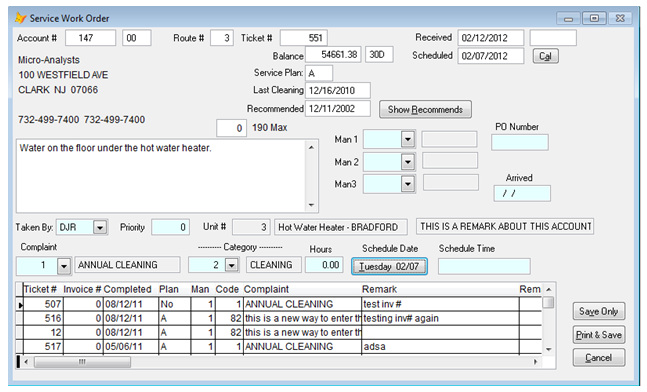Click the Scheduled date field

(491, 56)
